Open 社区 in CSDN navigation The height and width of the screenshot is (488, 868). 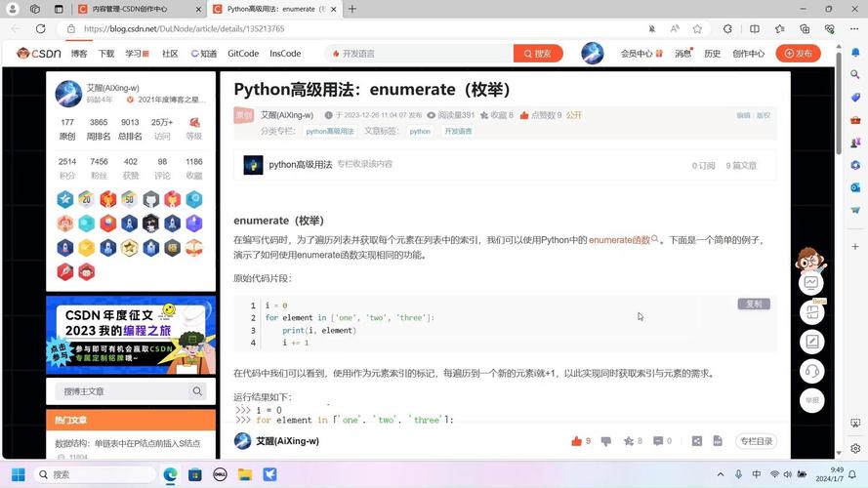[x=170, y=53]
